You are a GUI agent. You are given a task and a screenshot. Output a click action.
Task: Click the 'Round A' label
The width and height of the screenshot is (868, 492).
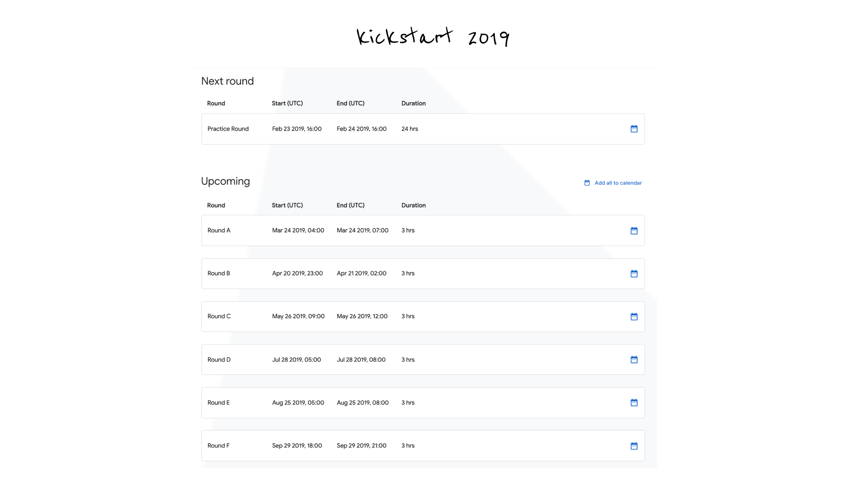tap(219, 230)
